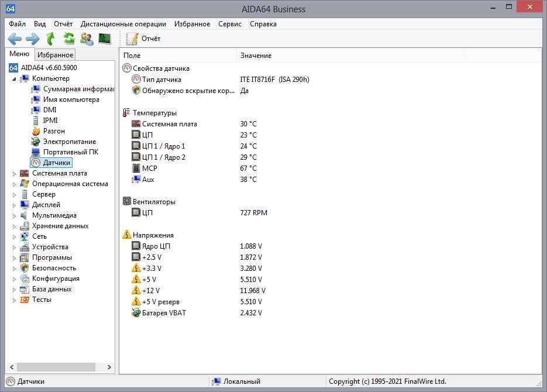This screenshot has height=392, width=547.
Task: Click the green up-level arrow icon
Action: coord(51,39)
